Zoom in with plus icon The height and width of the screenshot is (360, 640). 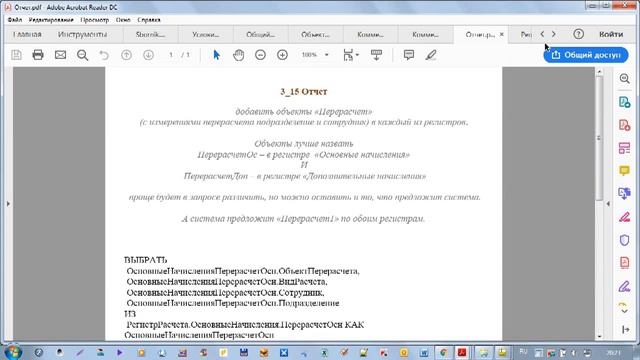(282, 55)
